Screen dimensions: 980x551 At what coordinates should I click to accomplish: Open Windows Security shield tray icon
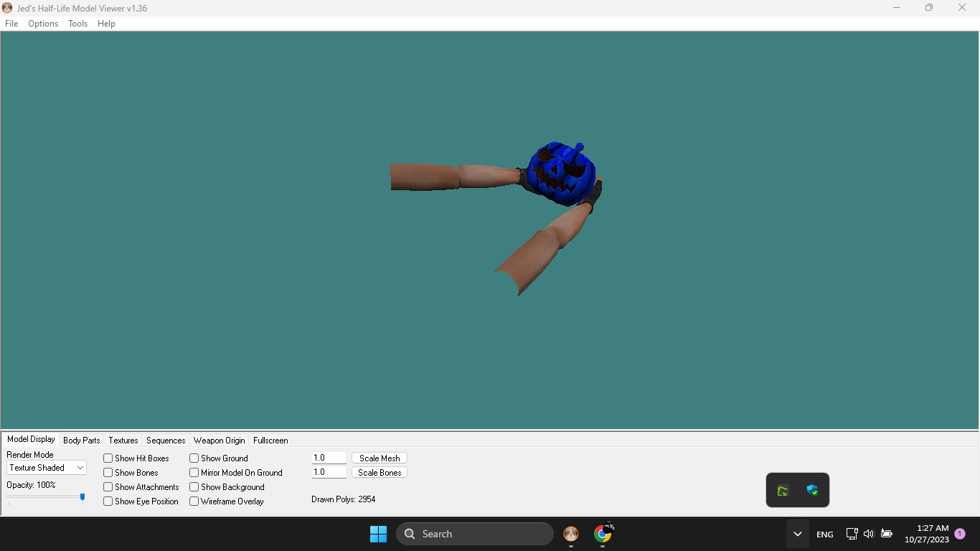click(x=812, y=491)
